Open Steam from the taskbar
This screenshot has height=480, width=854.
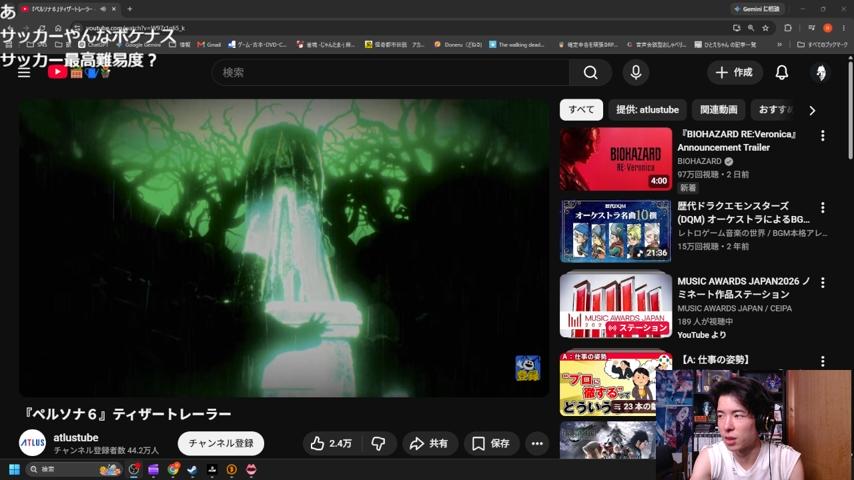[x=192, y=469]
